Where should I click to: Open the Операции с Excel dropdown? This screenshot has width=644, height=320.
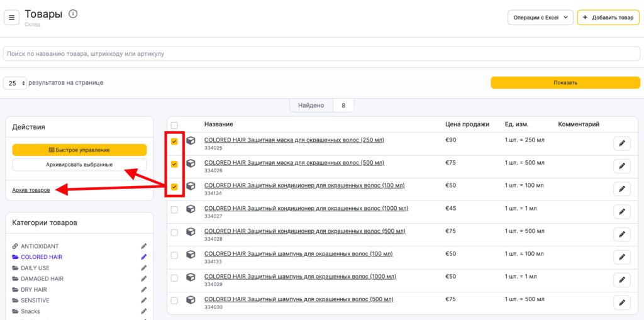[x=540, y=18]
